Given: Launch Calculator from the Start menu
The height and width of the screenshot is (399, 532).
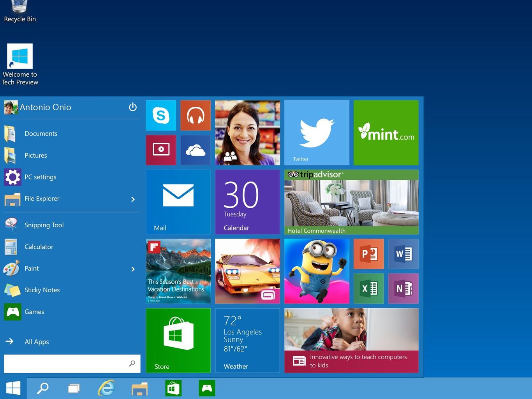Looking at the screenshot, I should (x=72, y=247).
